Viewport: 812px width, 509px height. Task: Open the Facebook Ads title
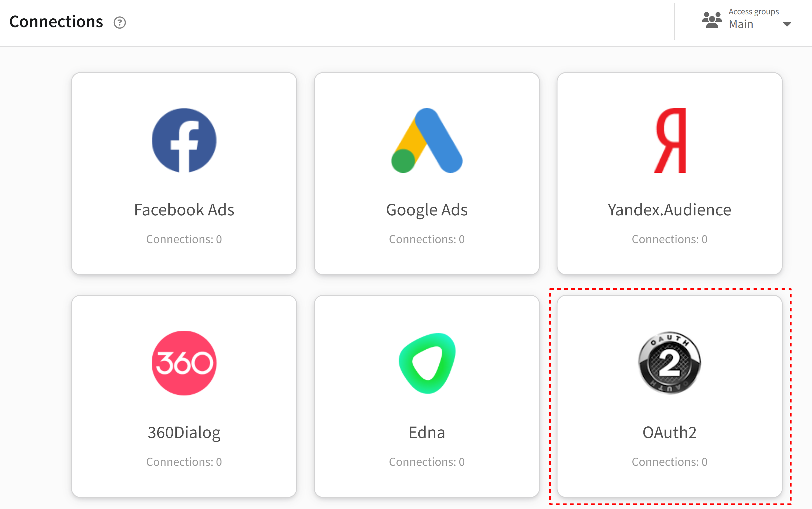coord(184,210)
